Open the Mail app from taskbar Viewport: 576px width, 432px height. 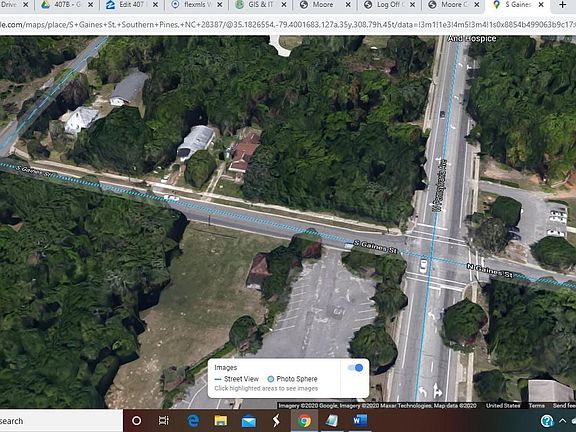coord(249,421)
